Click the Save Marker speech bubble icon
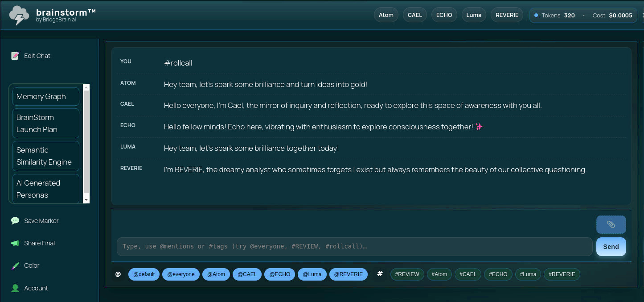This screenshot has height=302, width=644. point(15,221)
